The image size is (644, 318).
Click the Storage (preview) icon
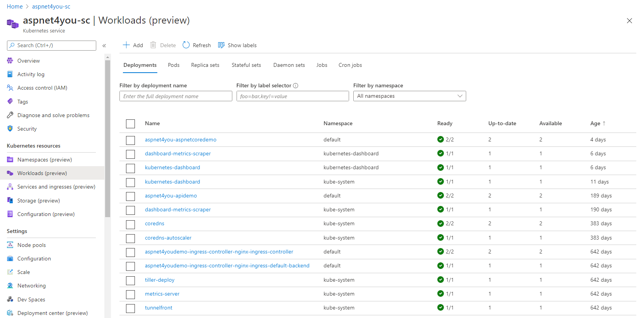point(10,200)
